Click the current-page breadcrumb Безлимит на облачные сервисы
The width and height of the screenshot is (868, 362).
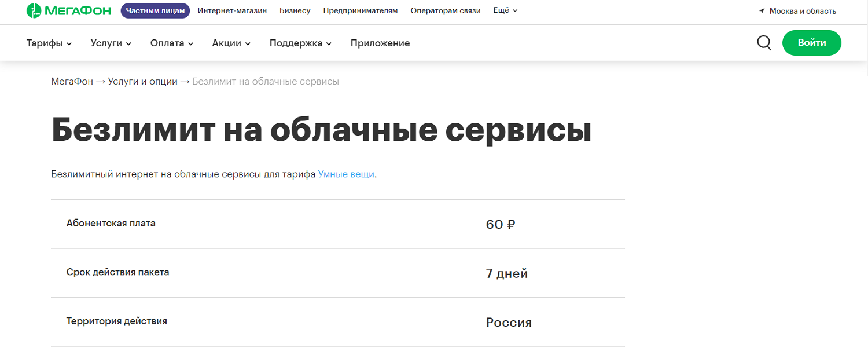click(x=266, y=82)
